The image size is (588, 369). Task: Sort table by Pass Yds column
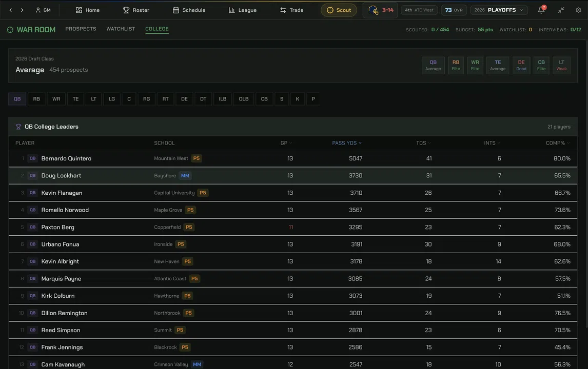(347, 142)
